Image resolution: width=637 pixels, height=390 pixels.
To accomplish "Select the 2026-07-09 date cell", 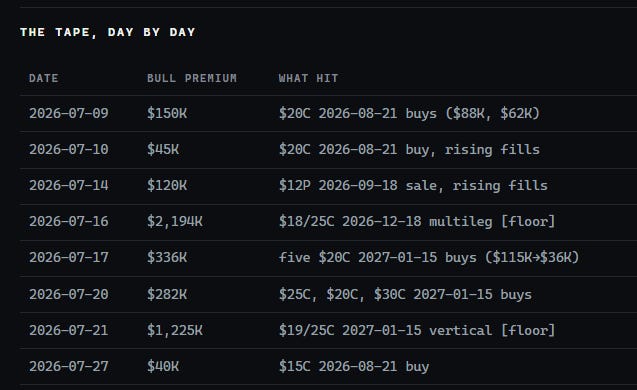I will [69, 113].
